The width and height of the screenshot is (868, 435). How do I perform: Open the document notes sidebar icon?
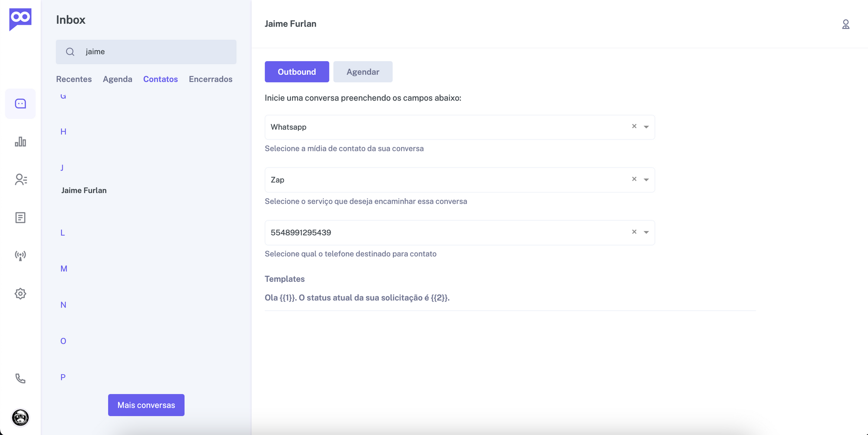(20, 218)
